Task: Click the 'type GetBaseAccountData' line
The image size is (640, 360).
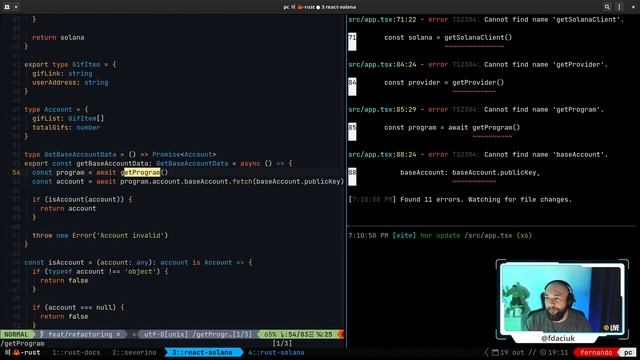Action: click(120, 154)
